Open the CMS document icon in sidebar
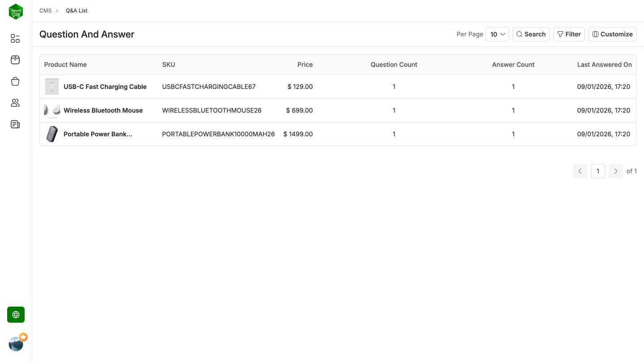644x362 pixels. point(15,124)
